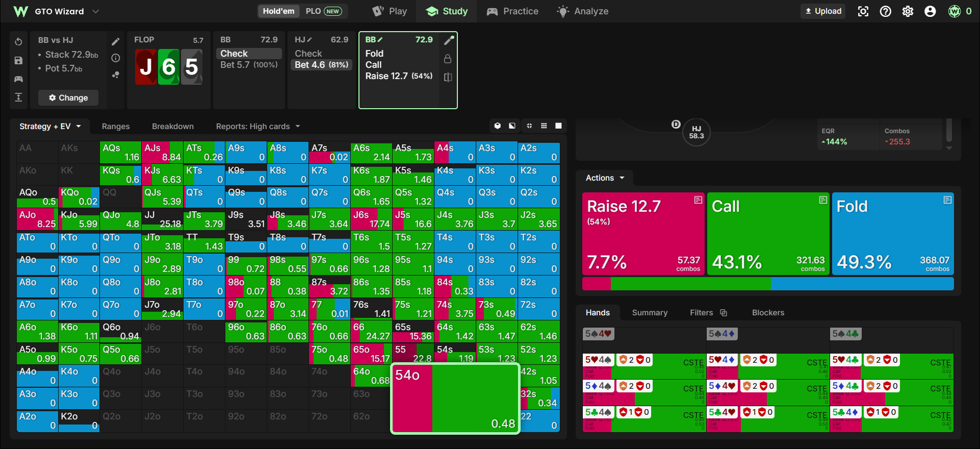Click the reset arrow icon in left sidebar
The height and width of the screenshot is (449, 980).
tap(18, 42)
